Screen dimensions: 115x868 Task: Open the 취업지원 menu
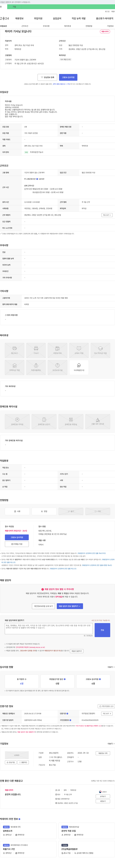[x=38, y=19]
